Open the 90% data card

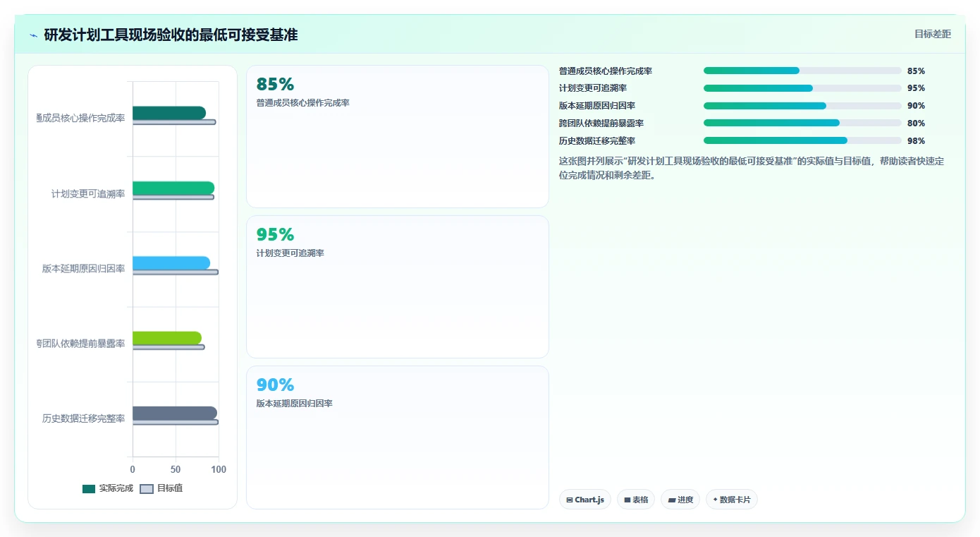tap(397, 437)
